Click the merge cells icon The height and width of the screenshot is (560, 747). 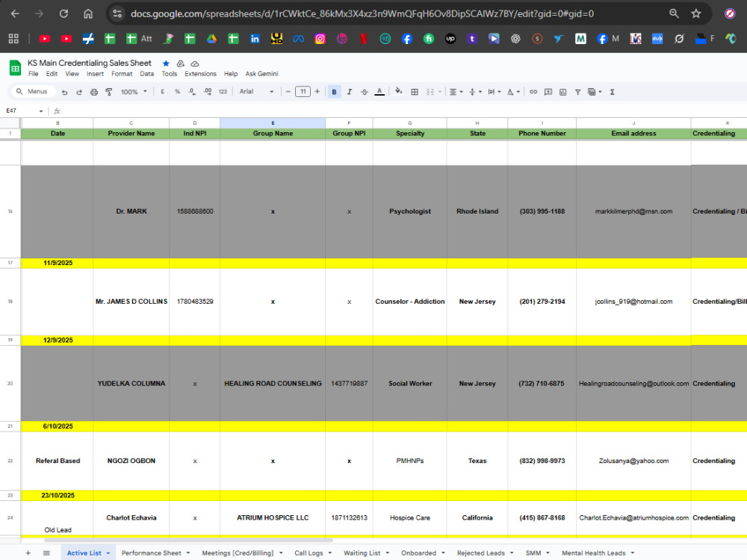pyautogui.click(x=430, y=92)
